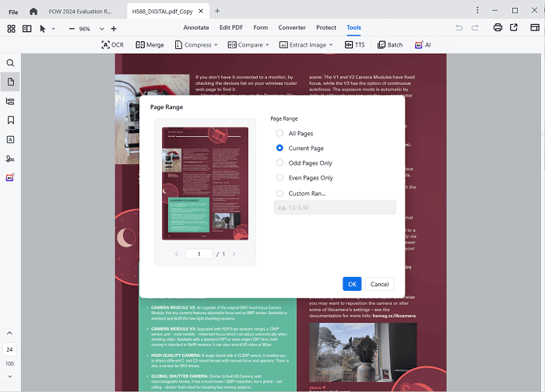
Task: Click the Cancel button
Action: pyautogui.click(x=379, y=284)
